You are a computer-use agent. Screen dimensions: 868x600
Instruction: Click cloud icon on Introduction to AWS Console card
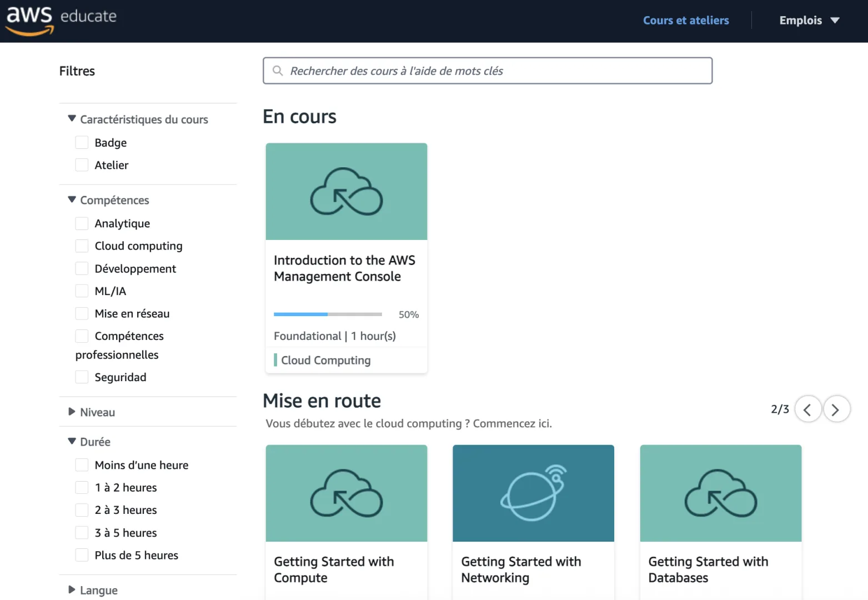pyautogui.click(x=347, y=192)
